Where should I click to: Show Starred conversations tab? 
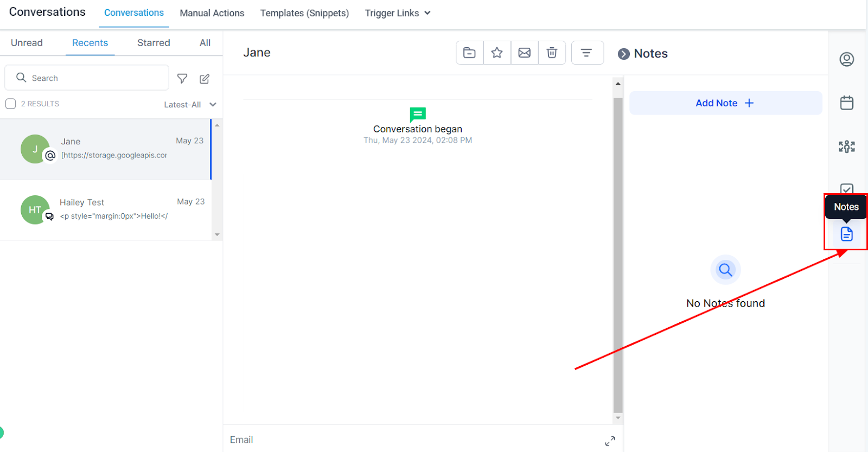coord(154,43)
